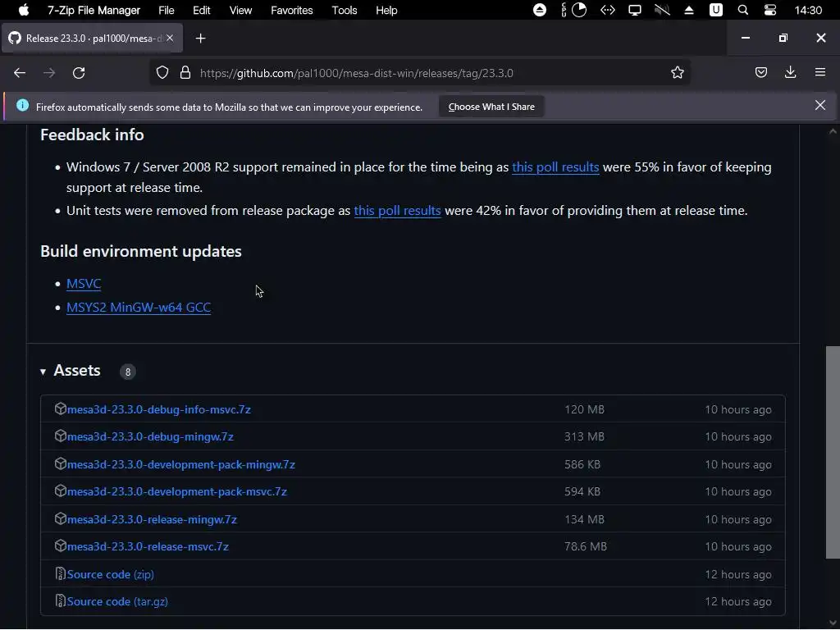
Task: Open a new browser tab
Action: click(x=200, y=38)
